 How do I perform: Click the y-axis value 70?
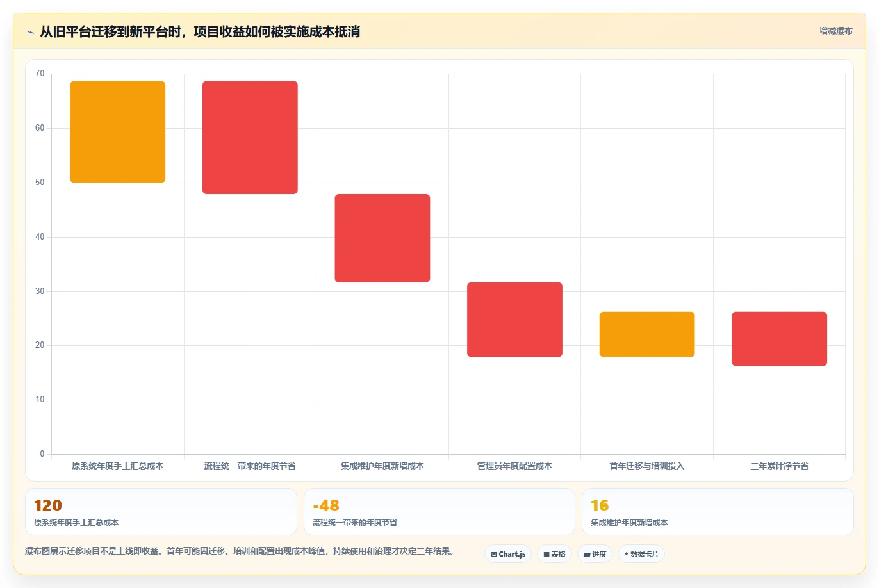click(x=40, y=74)
